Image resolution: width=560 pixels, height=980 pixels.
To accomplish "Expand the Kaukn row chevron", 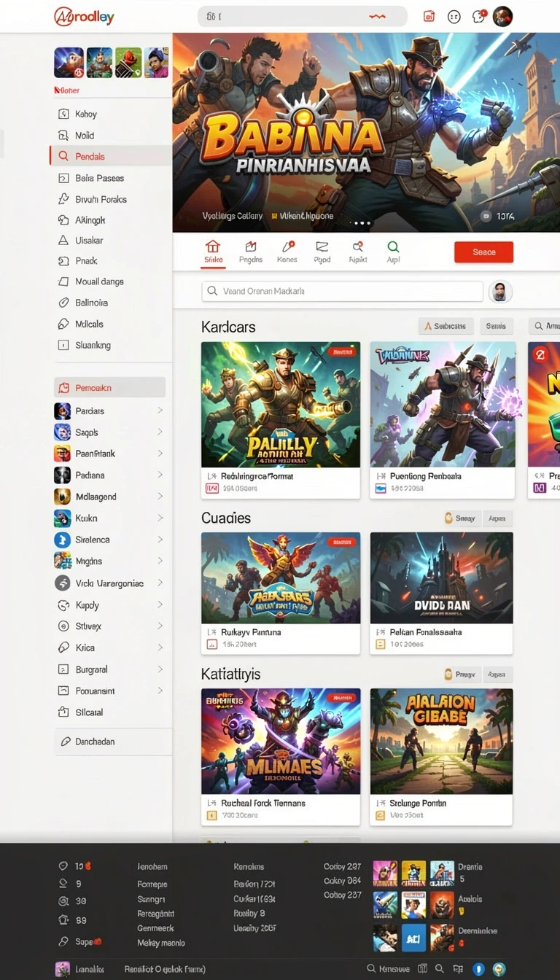I will pos(160,518).
